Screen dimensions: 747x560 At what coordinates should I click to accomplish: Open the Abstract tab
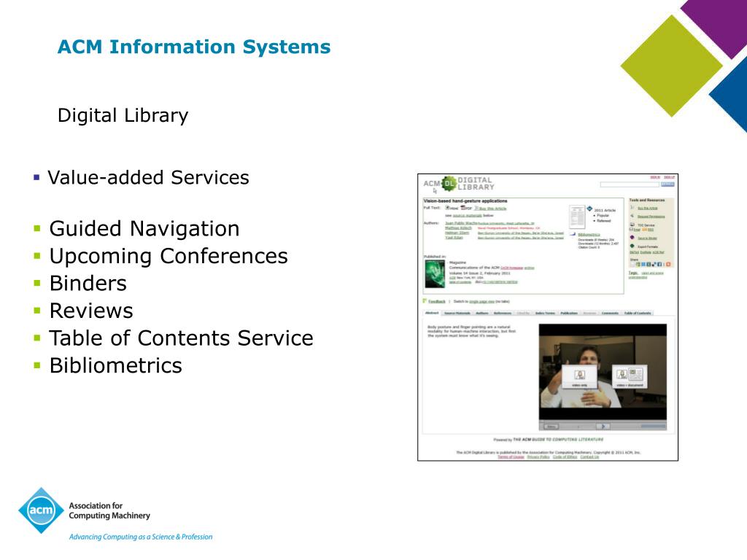click(432, 313)
